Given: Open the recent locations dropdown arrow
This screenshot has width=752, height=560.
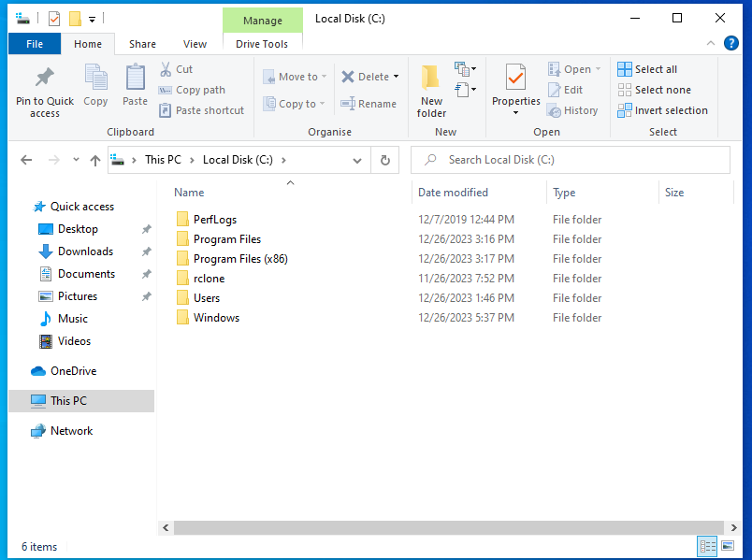Looking at the screenshot, I should click(74, 160).
